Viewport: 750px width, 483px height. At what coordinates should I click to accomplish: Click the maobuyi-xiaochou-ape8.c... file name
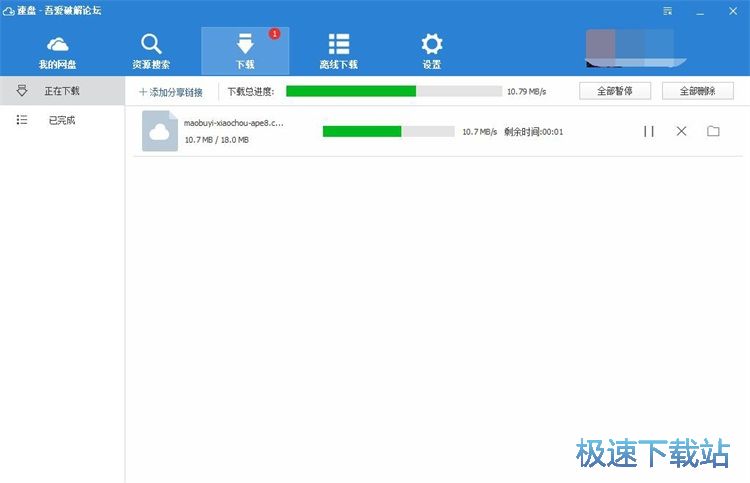pos(233,123)
